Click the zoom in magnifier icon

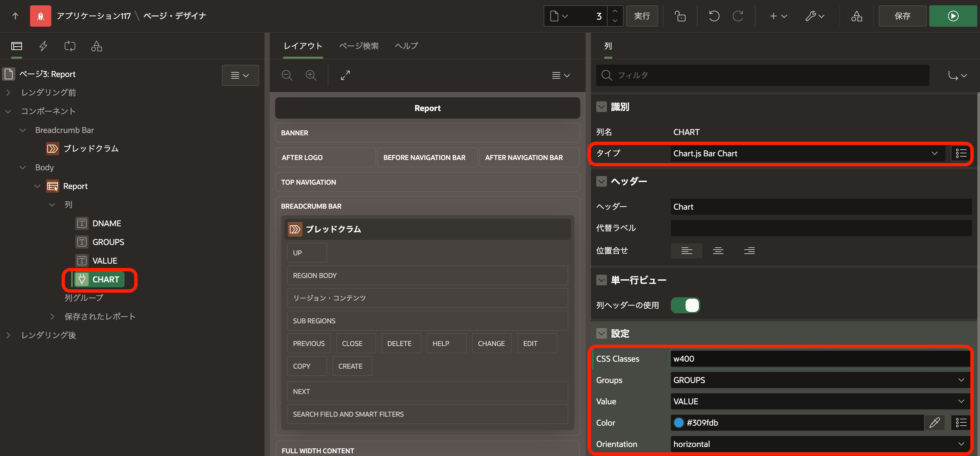(x=311, y=75)
